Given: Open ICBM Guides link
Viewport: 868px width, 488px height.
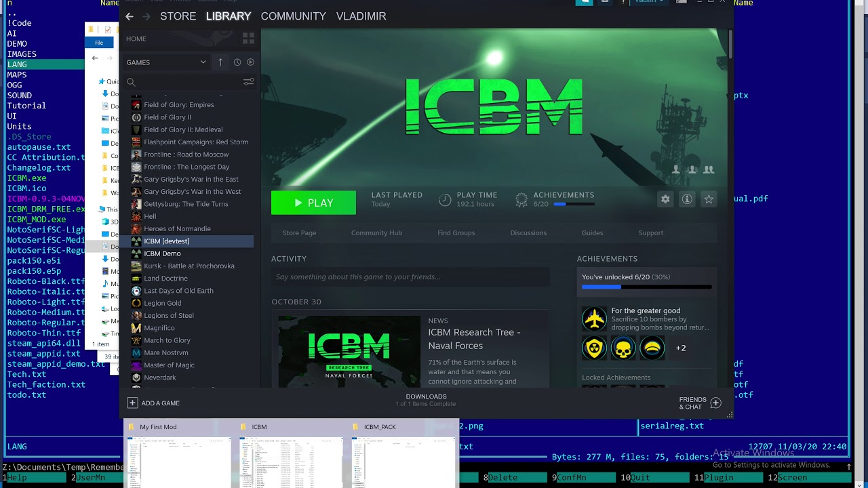Looking at the screenshot, I should 592,232.
